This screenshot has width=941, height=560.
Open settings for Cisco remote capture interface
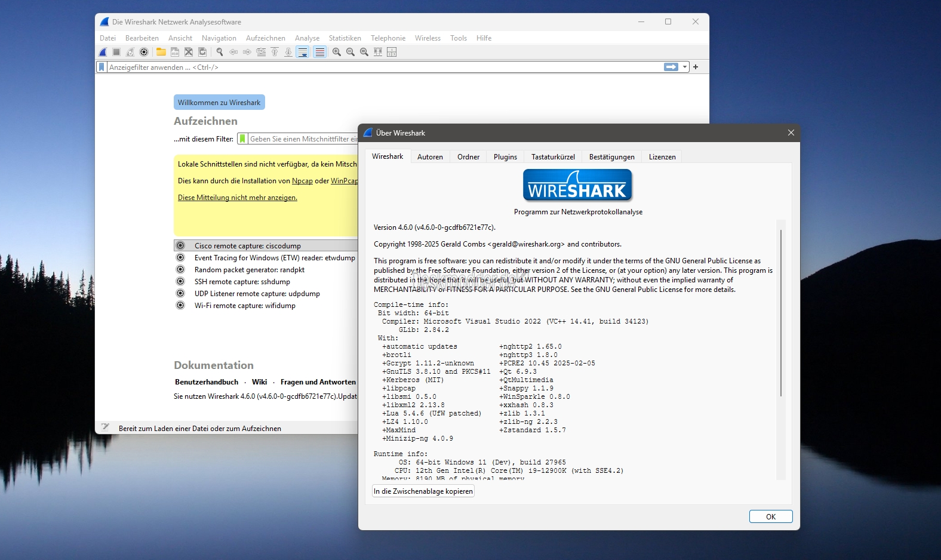click(180, 245)
